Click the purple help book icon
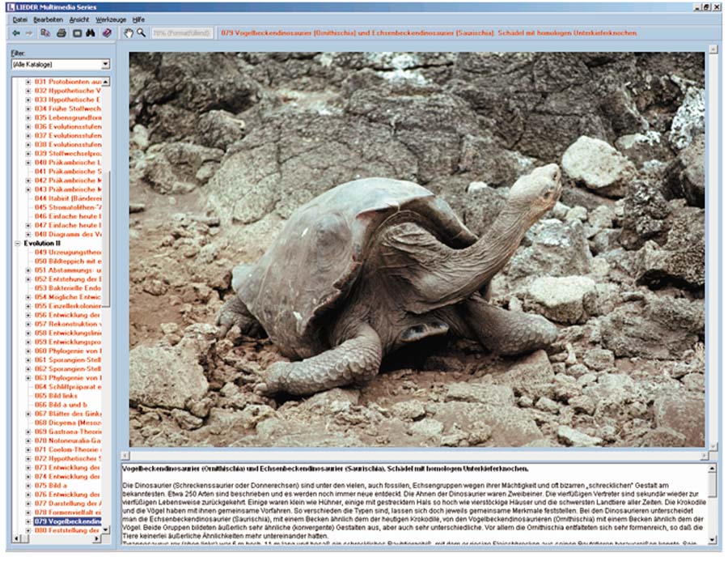The image size is (728, 561). point(107,33)
